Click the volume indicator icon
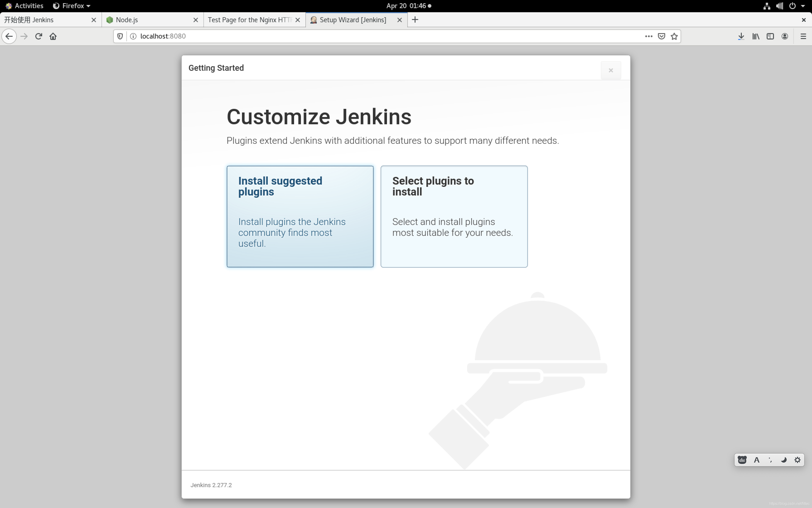 point(779,6)
